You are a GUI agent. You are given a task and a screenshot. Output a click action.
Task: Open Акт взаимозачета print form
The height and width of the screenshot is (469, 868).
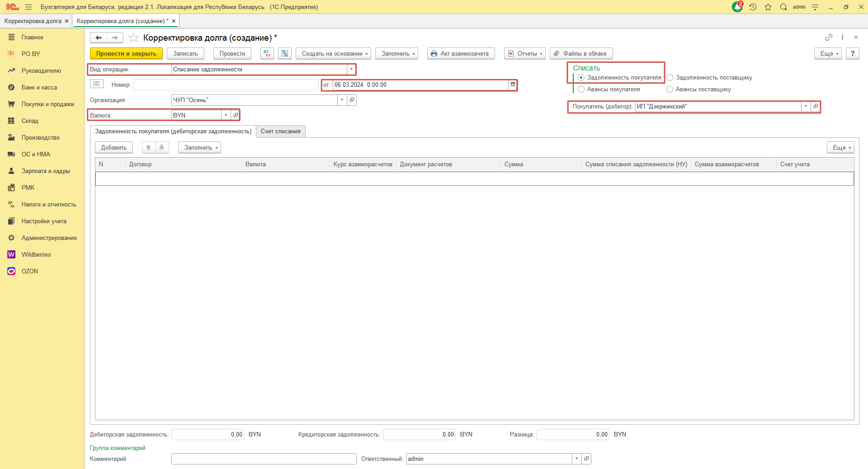(x=461, y=53)
